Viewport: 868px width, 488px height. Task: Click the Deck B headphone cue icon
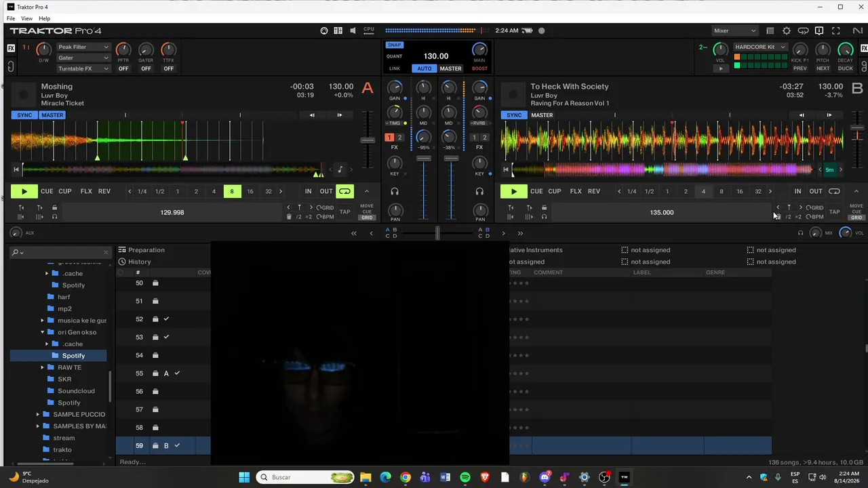[479, 192]
